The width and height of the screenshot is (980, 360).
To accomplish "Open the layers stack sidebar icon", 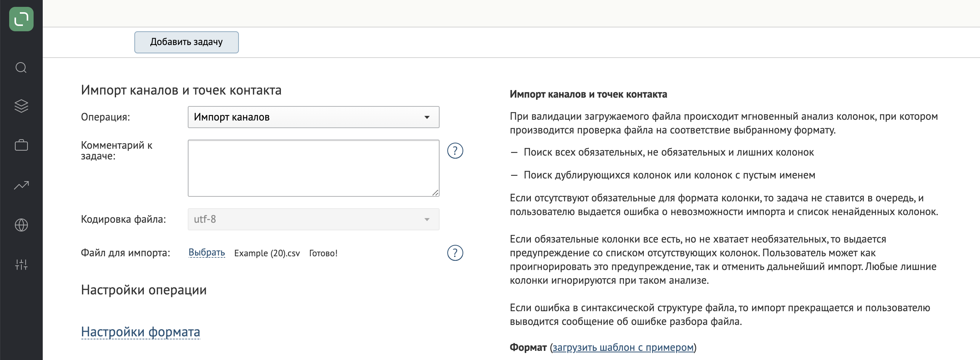I will tap(21, 106).
